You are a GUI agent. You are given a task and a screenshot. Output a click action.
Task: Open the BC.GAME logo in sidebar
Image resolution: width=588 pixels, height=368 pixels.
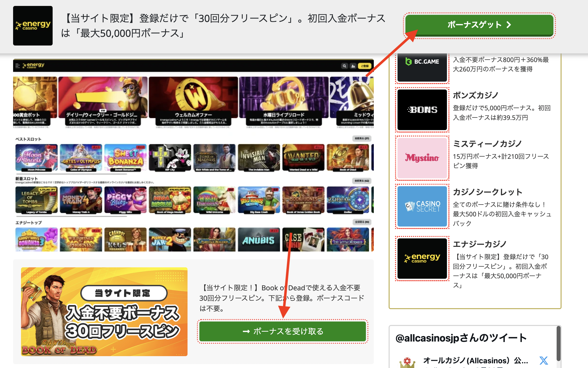tap(422, 67)
